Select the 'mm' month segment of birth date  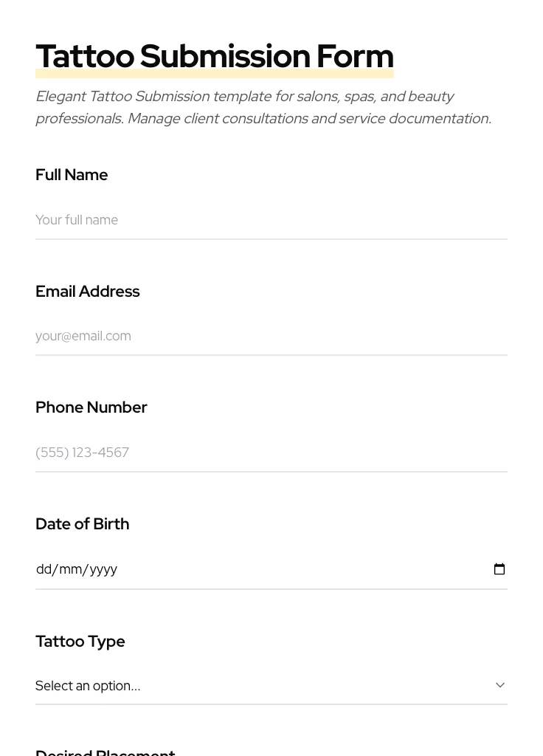[70, 569]
